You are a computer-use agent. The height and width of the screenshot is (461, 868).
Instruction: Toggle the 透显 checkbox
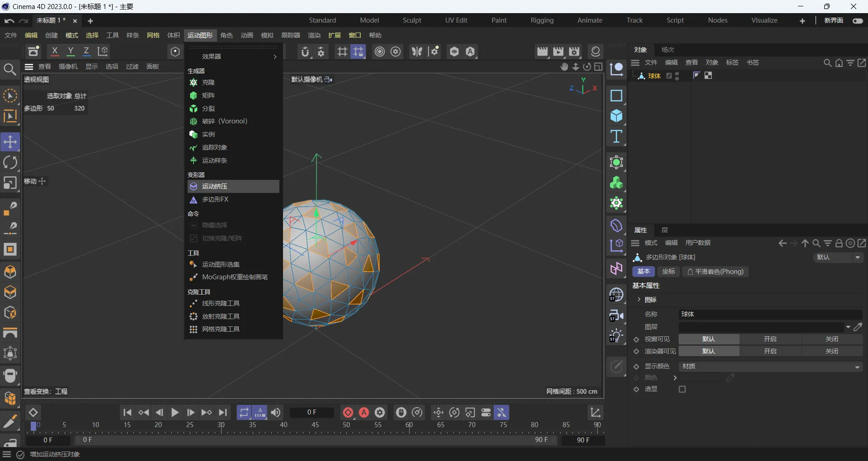pyautogui.click(x=682, y=389)
